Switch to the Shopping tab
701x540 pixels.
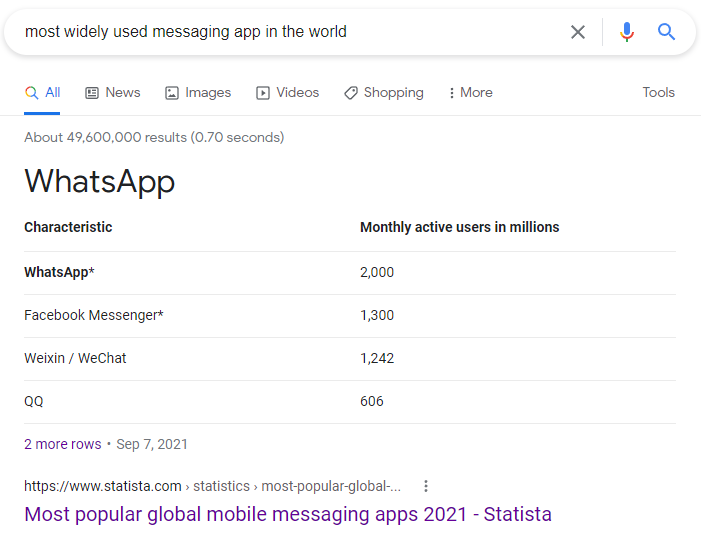(384, 93)
